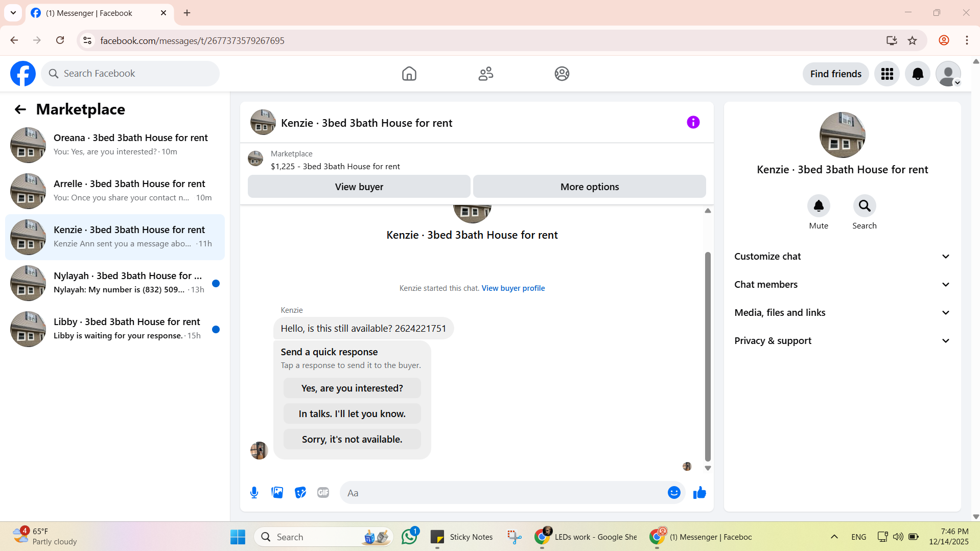Open Oreana's rental chat
980x551 pixels.
pyautogui.click(x=115, y=145)
